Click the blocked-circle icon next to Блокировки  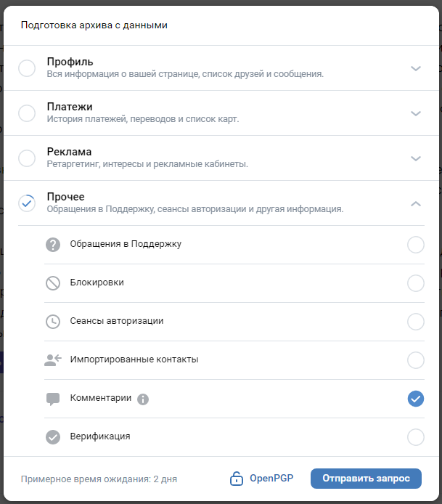[x=53, y=283]
